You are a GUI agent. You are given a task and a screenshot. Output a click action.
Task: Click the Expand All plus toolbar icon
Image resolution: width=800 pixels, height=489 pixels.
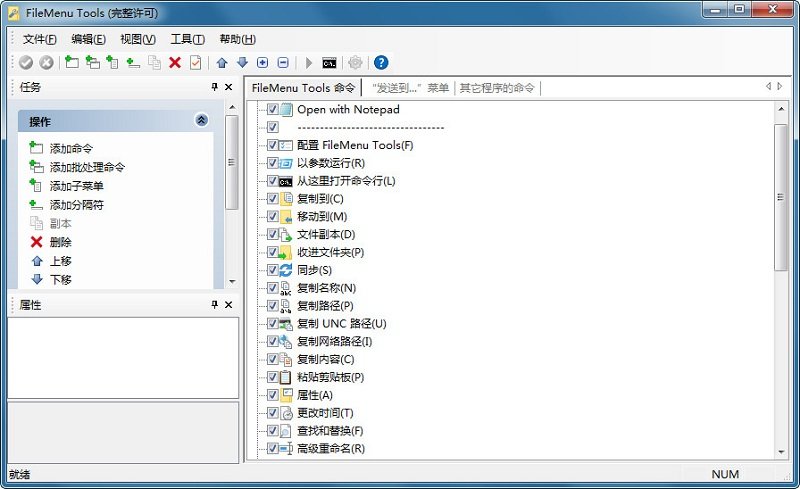pos(262,62)
